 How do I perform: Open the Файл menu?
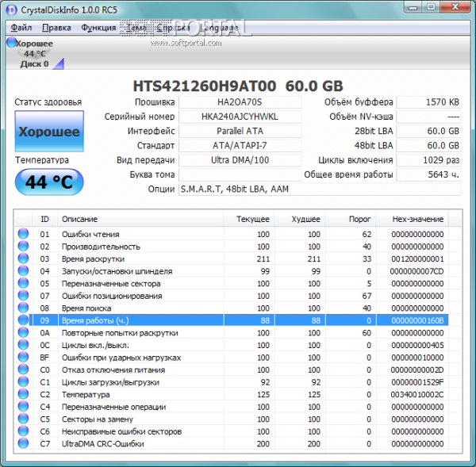21,28
